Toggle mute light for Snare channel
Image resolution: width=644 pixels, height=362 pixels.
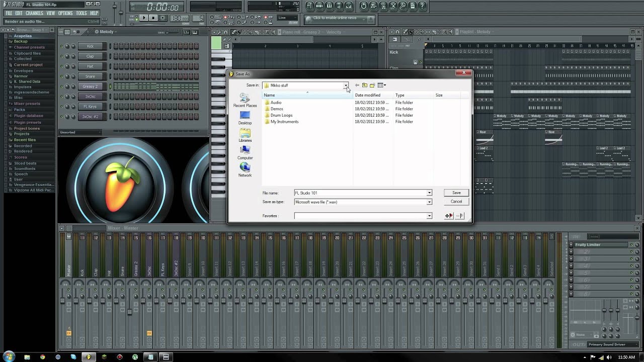tap(61, 76)
